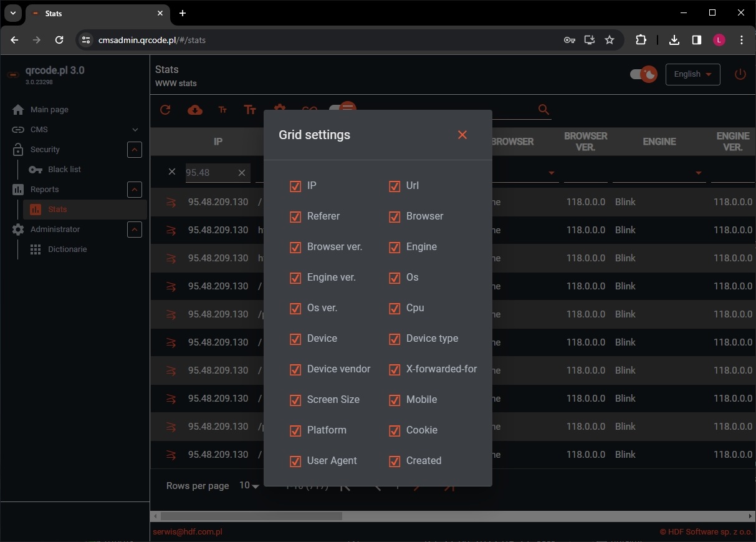Click the refresh icon in the Stats toolbar
The image size is (756, 542).
point(165,110)
